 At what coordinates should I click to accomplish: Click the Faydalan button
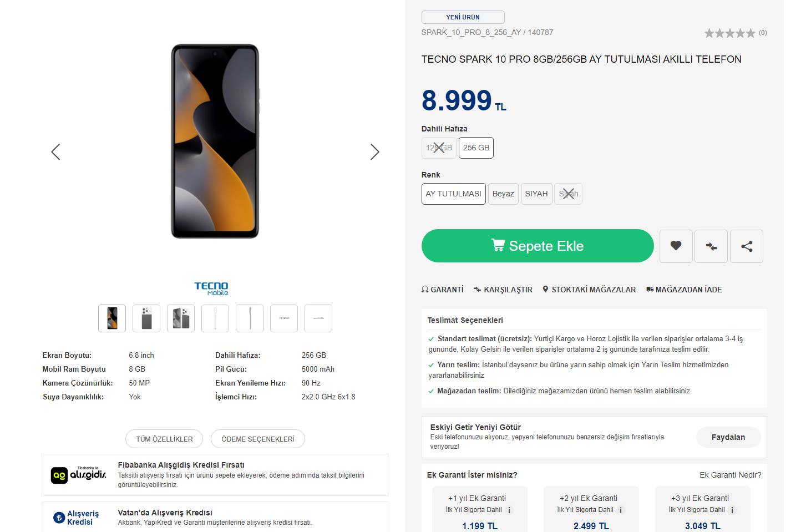tap(728, 437)
